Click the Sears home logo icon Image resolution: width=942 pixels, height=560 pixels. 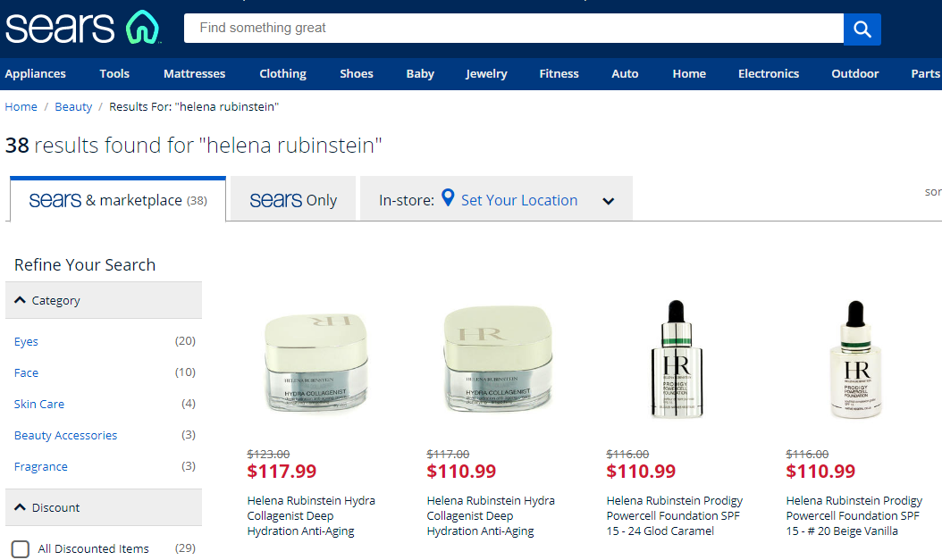click(82, 28)
